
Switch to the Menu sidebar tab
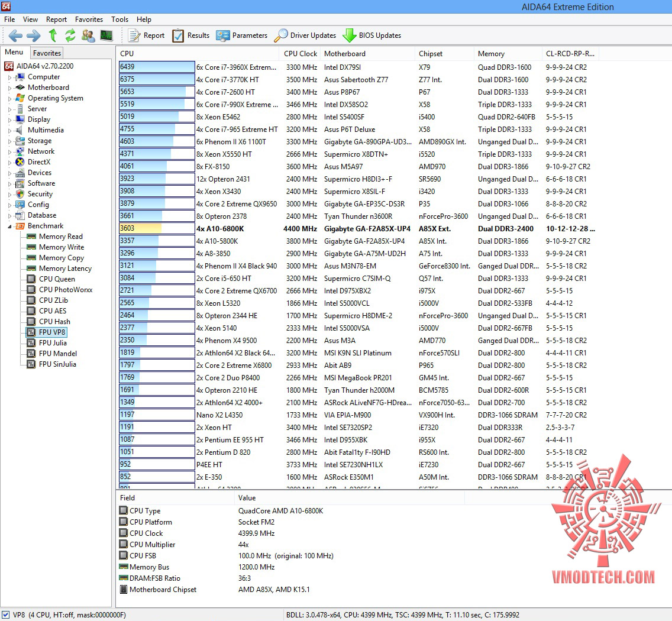point(14,52)
